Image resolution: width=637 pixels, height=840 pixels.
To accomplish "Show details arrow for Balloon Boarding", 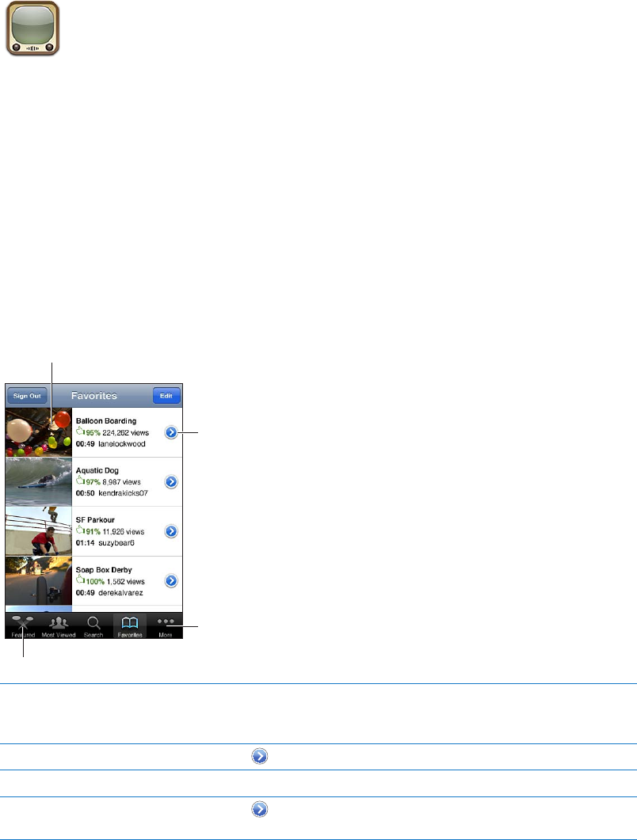I will point(171,432).
